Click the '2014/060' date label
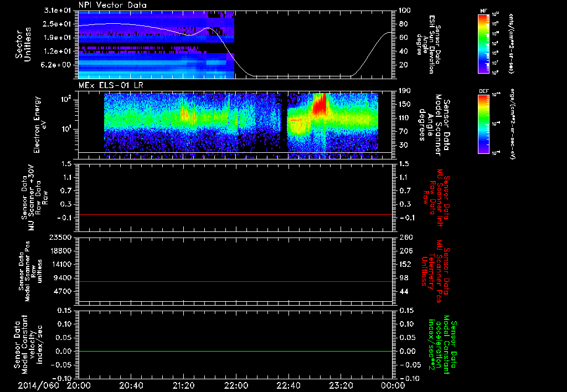 [x=38, y=385]
